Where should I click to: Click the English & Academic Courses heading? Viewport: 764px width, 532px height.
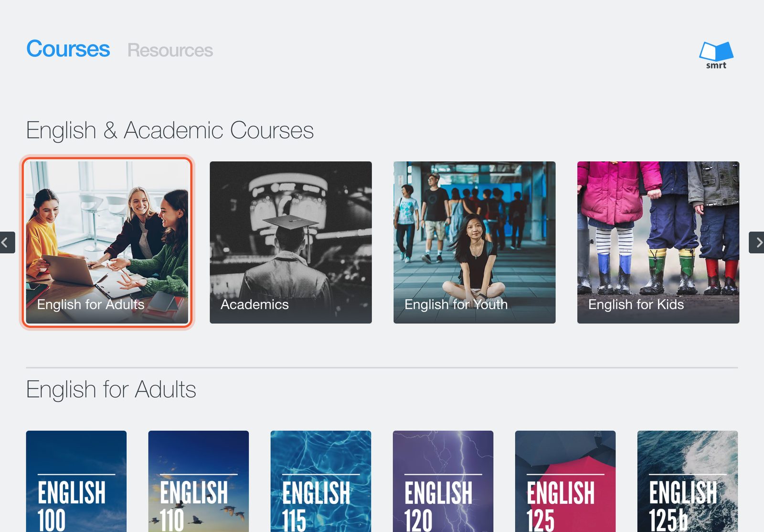click(170, 130)
